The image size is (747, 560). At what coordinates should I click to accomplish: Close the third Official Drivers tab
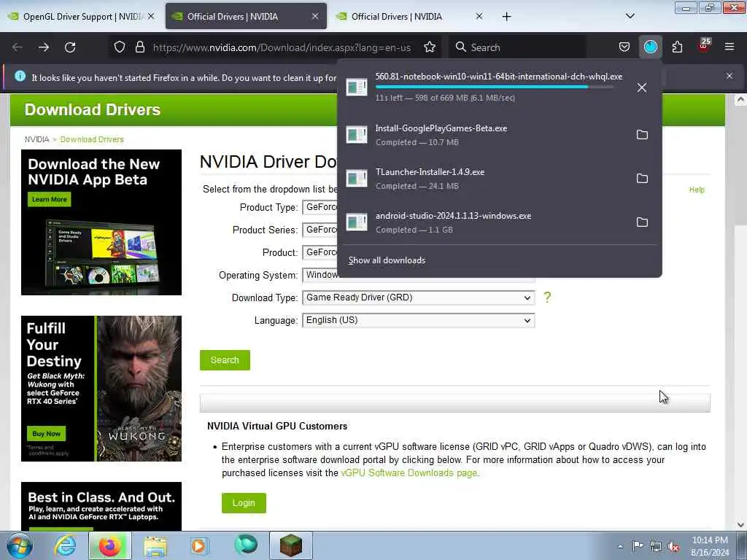pyautogui.click(x=479, y=16)
